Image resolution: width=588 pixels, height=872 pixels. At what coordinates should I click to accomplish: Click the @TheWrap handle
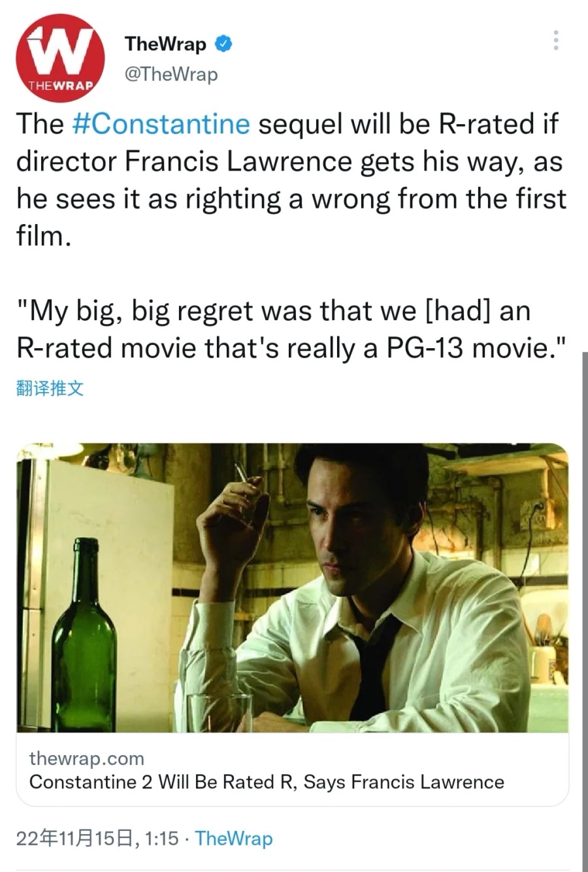[171, 74]
